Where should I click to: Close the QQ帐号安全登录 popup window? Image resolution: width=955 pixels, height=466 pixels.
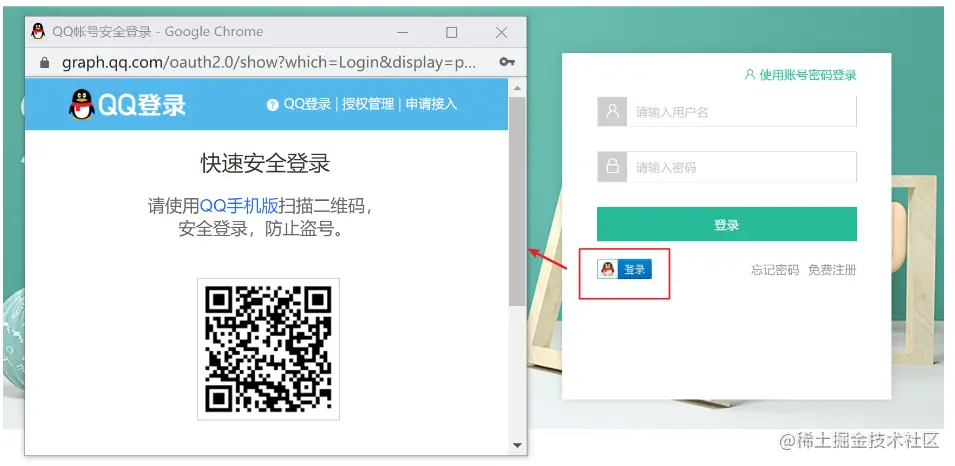501,32
